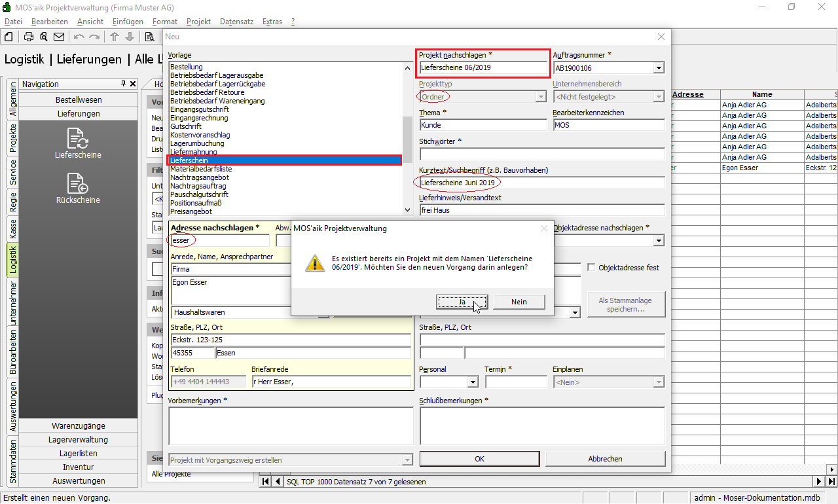Switch to the Projekte side tab
Viewport: 838px width, 504px height.
tap(12, 137)
